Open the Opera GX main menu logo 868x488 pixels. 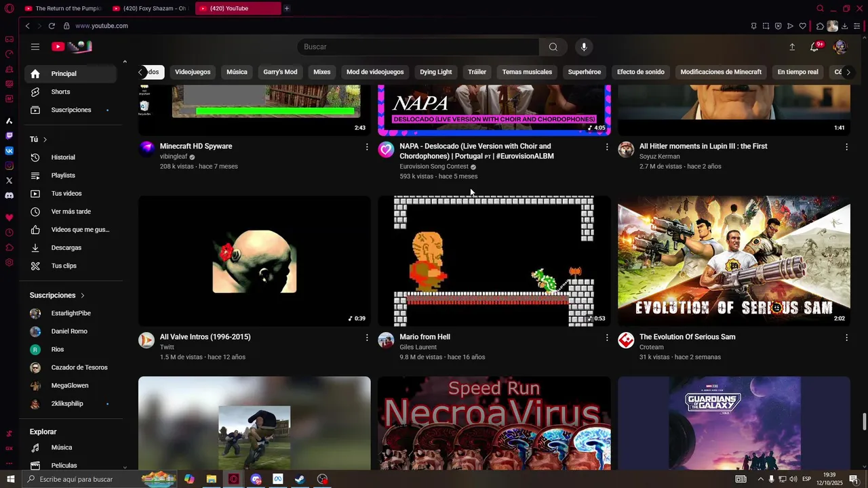point(9,9)
